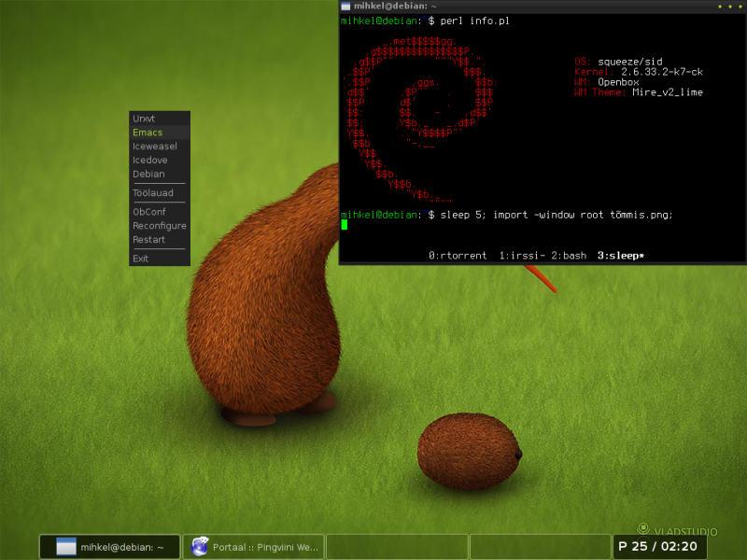
Task: Click the green cursor block in the terminal
Action: [345, 225]
